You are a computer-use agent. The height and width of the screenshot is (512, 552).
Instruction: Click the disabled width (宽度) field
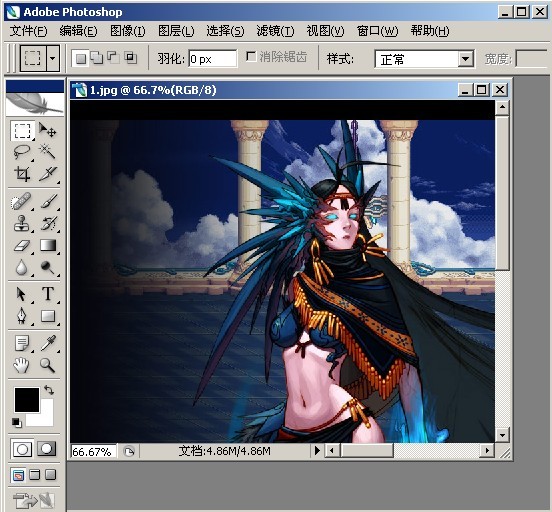click(x=532, y=58)
